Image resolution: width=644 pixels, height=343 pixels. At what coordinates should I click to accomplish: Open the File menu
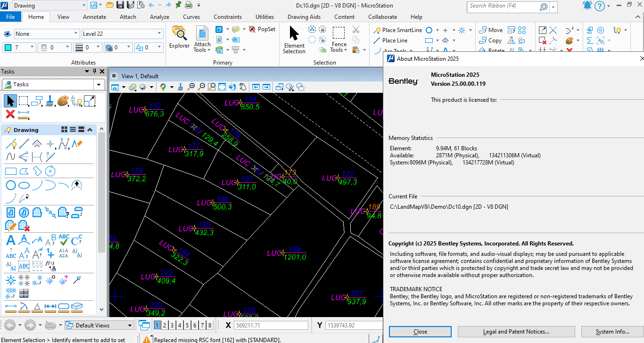[10, 16]
